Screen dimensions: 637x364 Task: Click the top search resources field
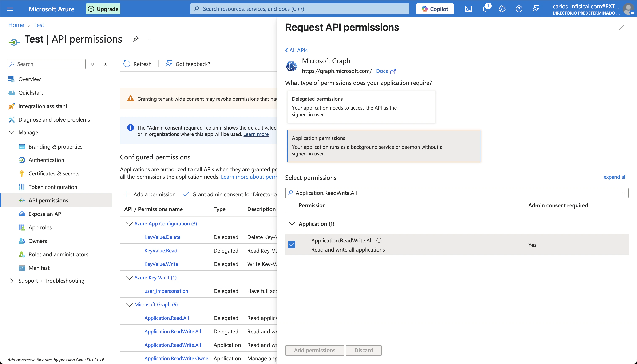[300, 9]
